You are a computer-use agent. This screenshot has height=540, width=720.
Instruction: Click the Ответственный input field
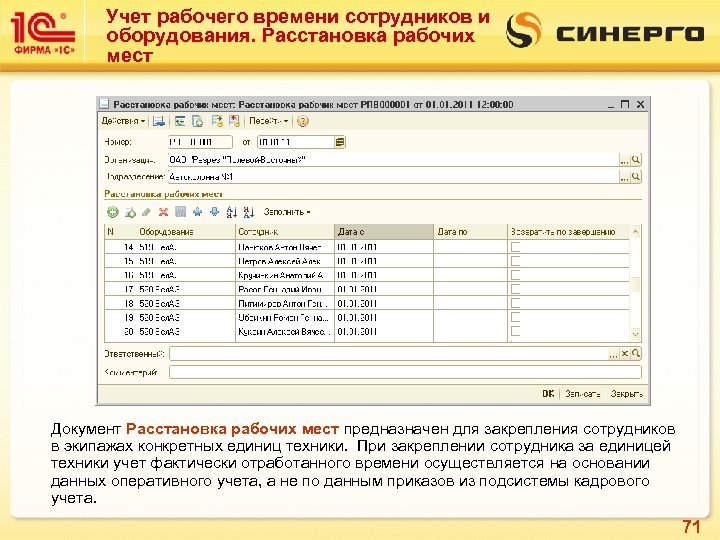(x=388, y=354)
